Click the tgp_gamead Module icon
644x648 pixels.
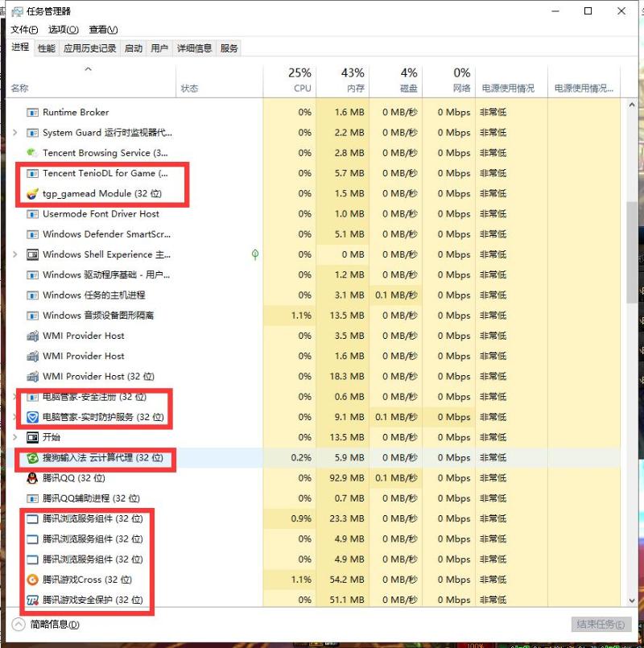click(x=32, y=193)
